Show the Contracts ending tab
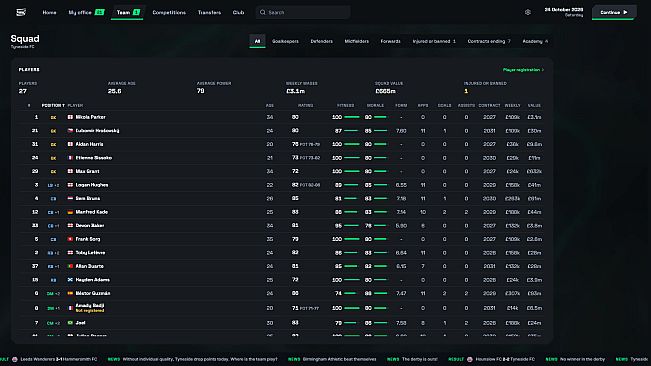The width and height of the screenshot is (651, 366). tap(489, 41)
